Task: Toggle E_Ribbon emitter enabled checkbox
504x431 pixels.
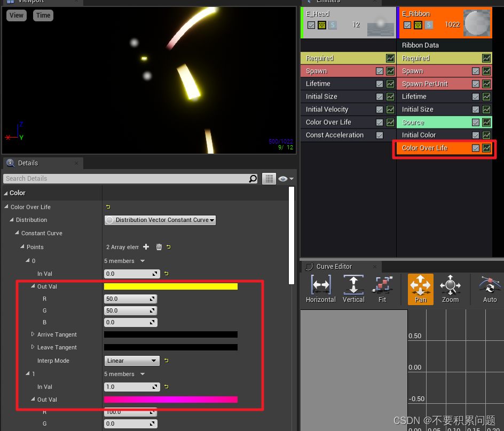Action: point(407,25)
